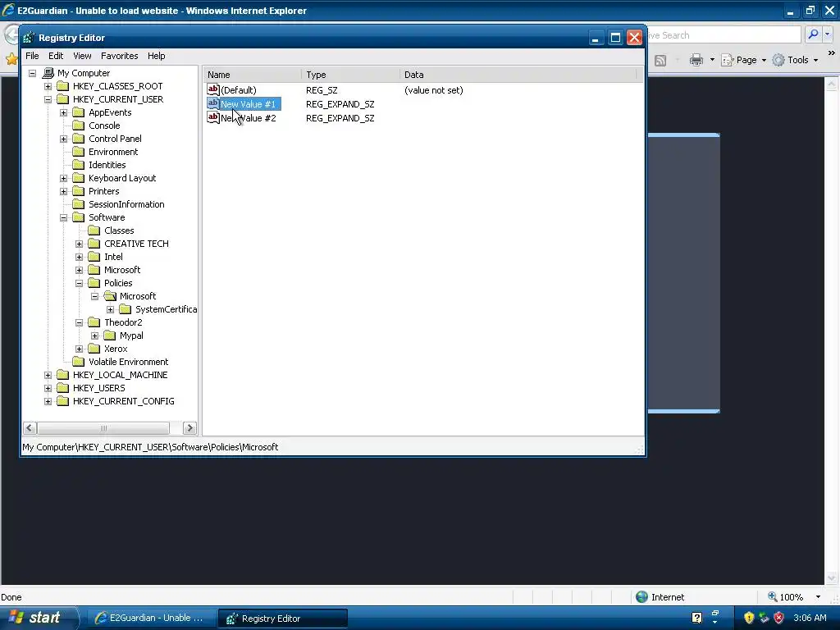This screenshot has height=630, width=840.
Task: Click the help question mark tray icon
Action: click(x=696, y=618)
